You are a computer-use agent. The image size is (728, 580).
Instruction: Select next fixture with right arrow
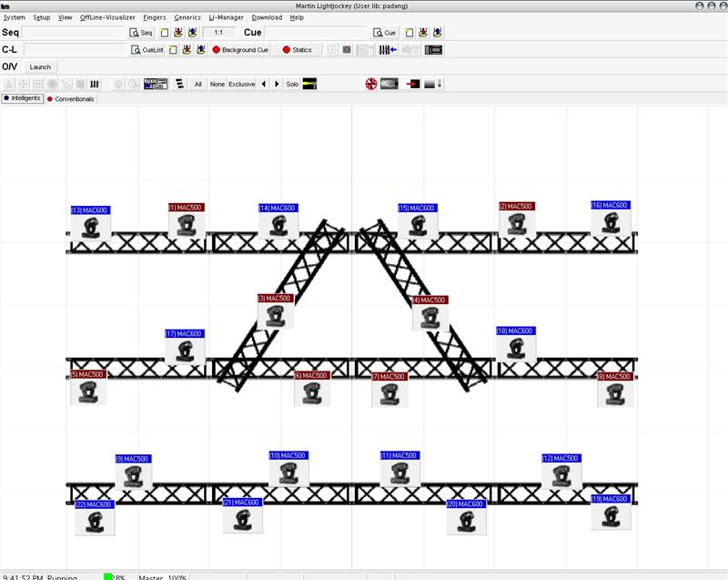(278, 84)
